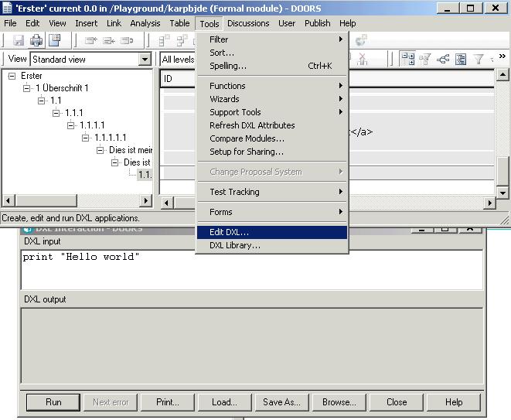Click the Close button in DXL window
The height and width of the screenshot is (420, 511).
pyautogui.click(x=397, y=402)
